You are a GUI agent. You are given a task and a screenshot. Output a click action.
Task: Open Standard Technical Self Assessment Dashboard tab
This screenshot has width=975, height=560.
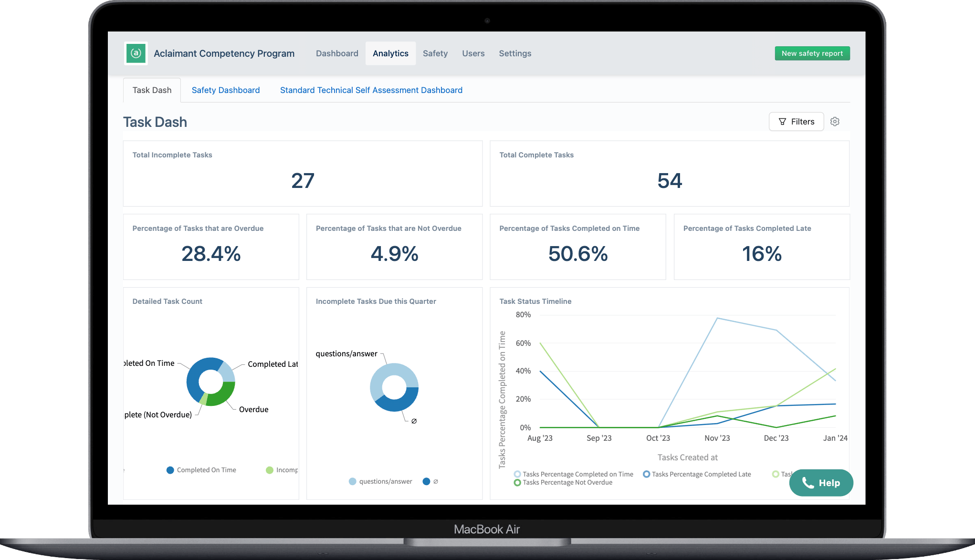click(371, 90)
